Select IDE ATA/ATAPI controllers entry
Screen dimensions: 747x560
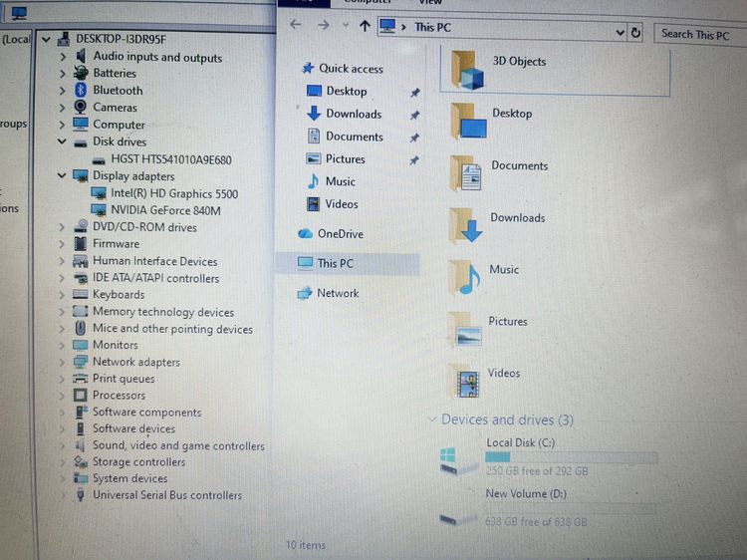[x=155, y=278]
